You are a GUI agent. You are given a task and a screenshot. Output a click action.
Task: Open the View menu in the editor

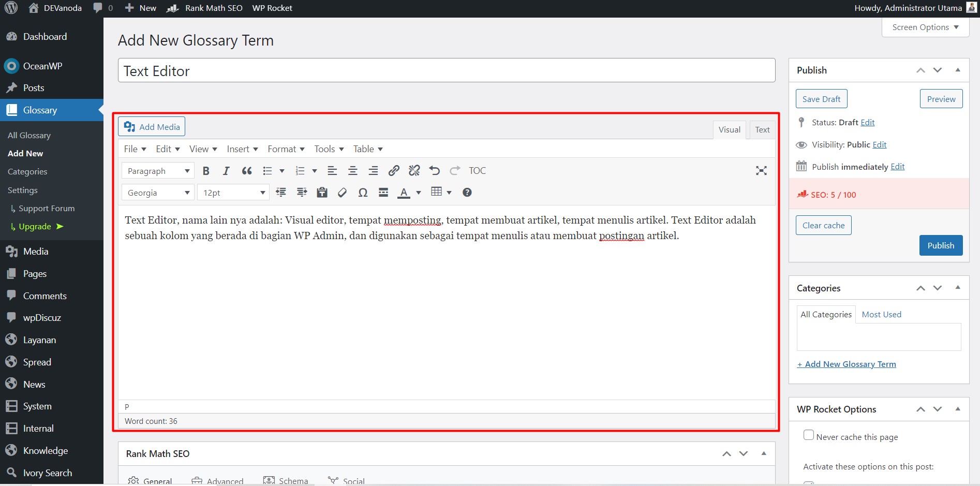203,149
